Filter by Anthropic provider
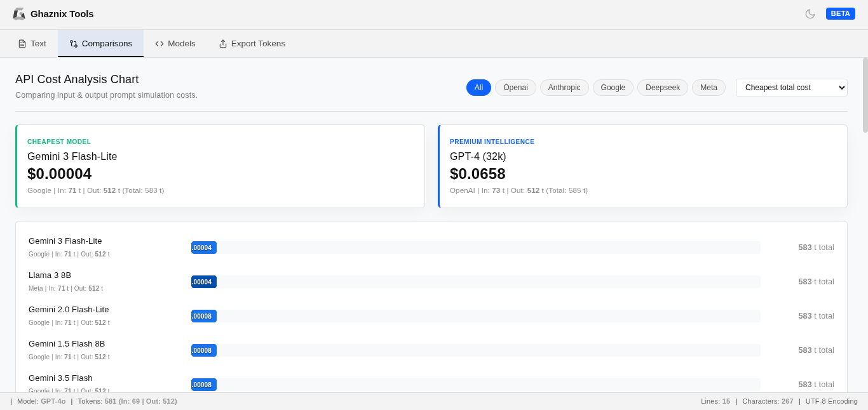This screenshot has height=410, width=868. [564, 88]
